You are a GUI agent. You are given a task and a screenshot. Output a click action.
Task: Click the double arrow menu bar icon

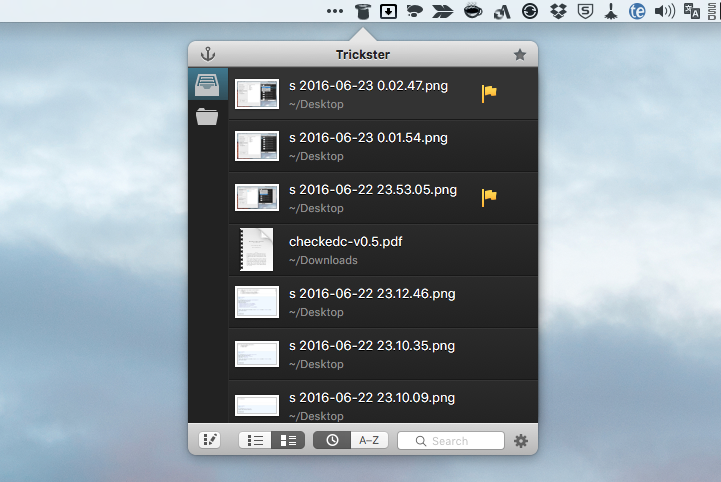442,11
